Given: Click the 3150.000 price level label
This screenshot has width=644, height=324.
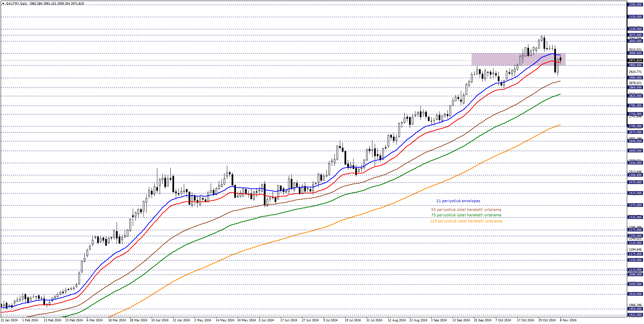Looking at the screenshot, I should (635, 17).
